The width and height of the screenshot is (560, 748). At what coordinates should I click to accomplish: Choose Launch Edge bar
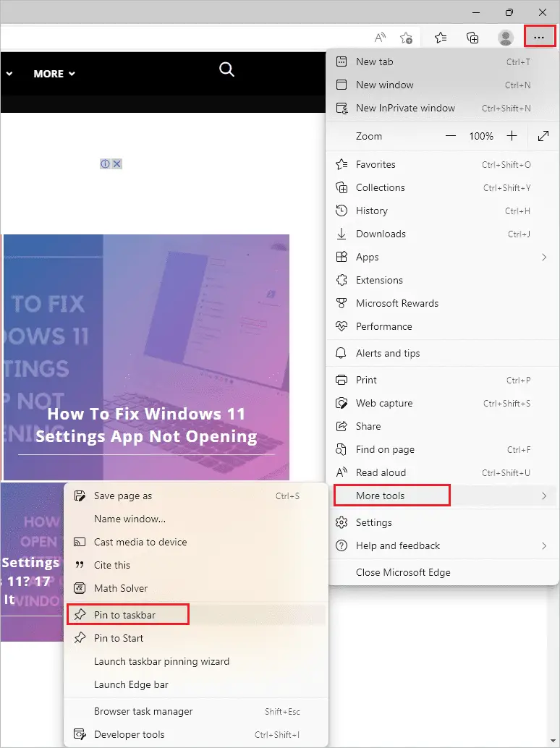196,684
